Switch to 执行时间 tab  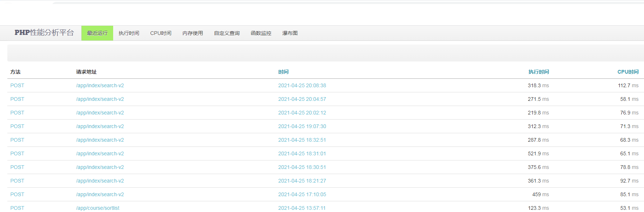(129, 33)
